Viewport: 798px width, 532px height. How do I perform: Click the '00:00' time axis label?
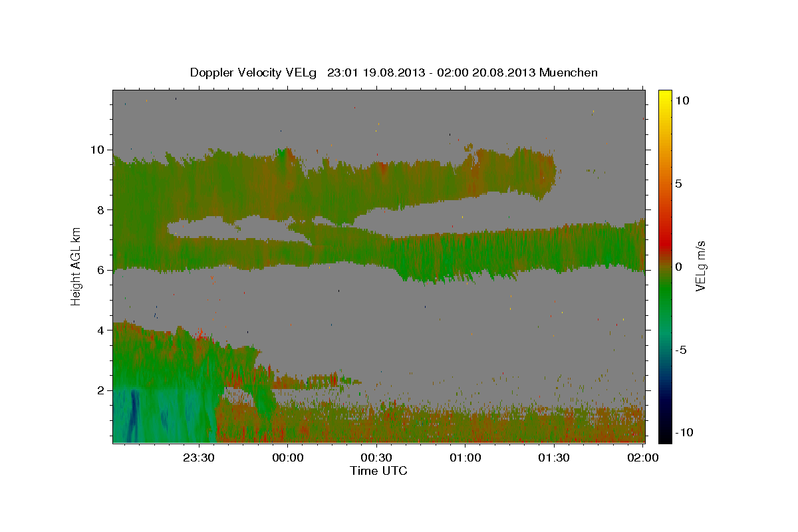pyautogui.click(x=288, y=458)
